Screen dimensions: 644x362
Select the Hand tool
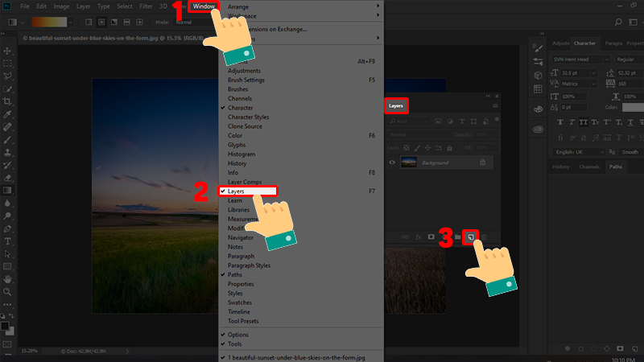point(7,279)
